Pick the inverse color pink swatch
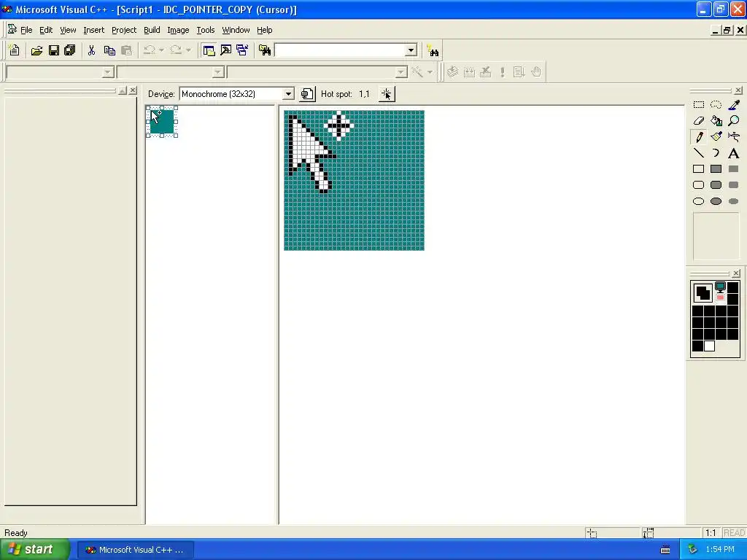The height and width of the screenshot is (560, 747). 720,297
